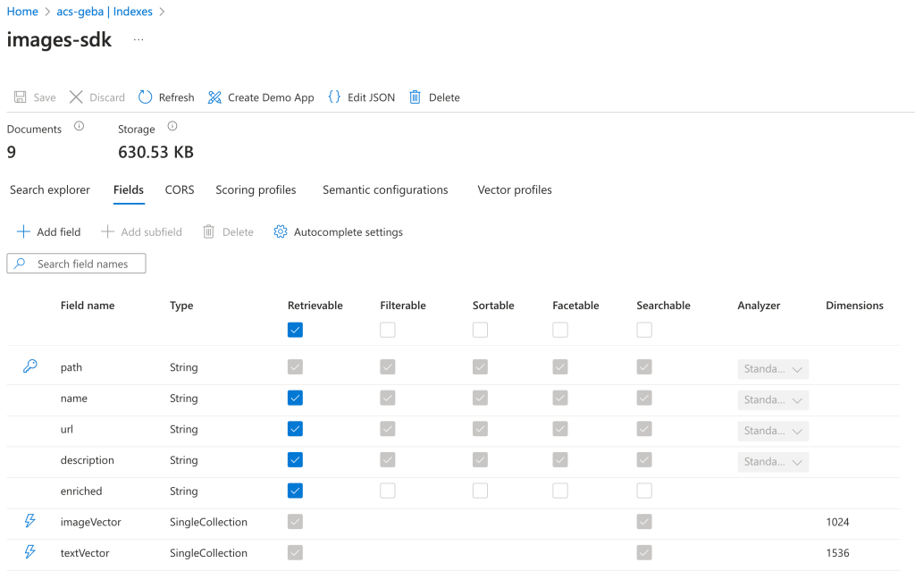Click the plus icon for Add field
Image resolution: width=915 pixels, height=588 pixels.
coord(23,232)
